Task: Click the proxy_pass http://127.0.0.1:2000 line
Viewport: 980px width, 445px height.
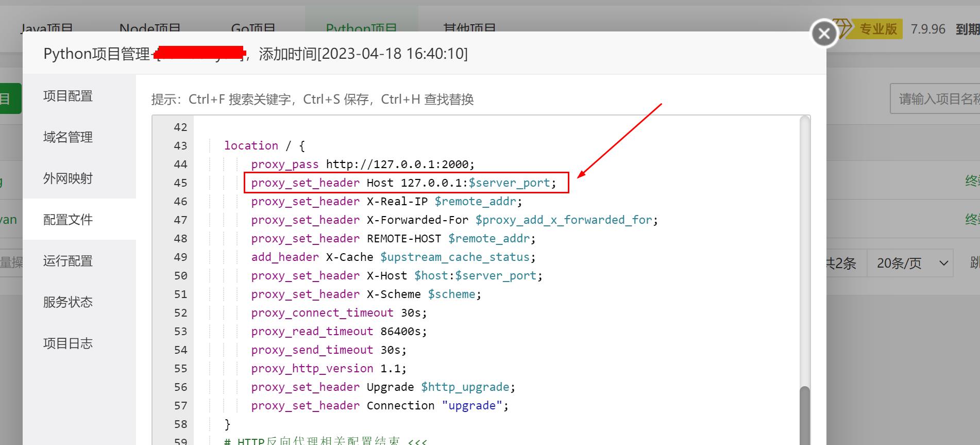Action: click(363, 164)
